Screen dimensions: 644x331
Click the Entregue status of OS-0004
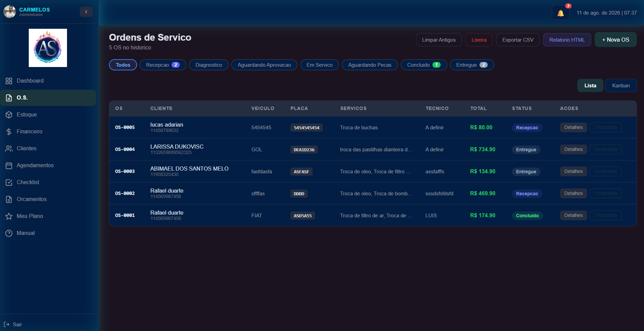click(x=526, y=150)
